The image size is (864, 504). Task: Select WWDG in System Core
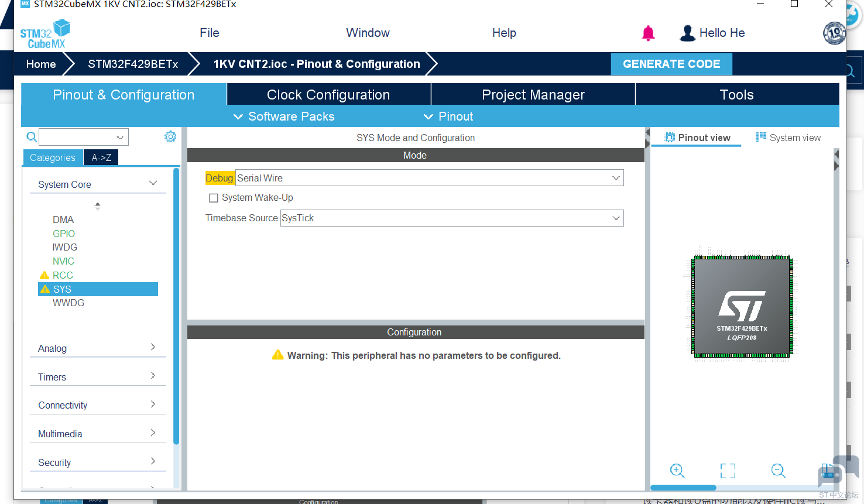click(x=68, y=303)
